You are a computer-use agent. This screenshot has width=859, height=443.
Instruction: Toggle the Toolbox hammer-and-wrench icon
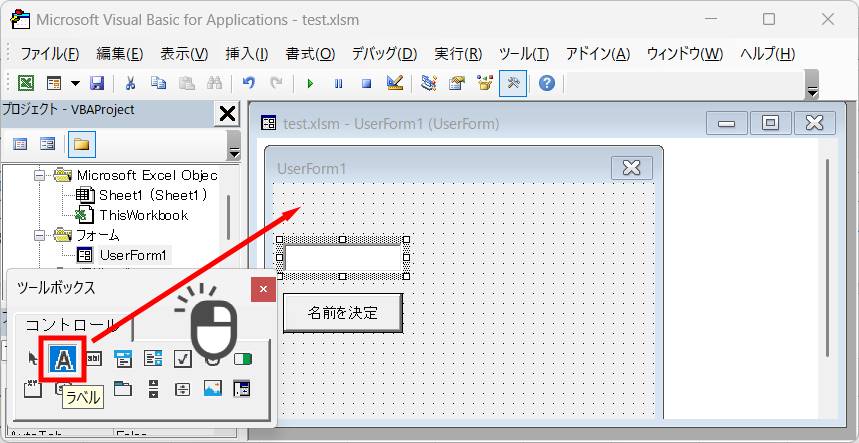point(513,83)
